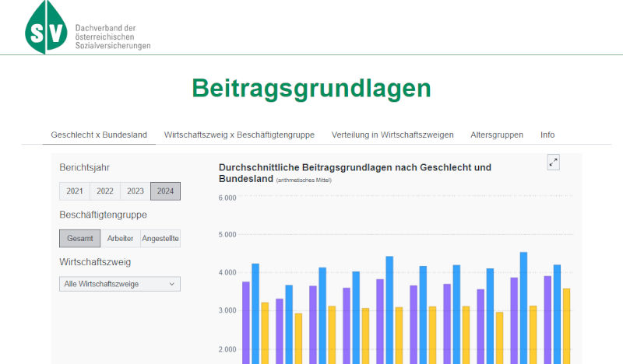Open the Info tab
This screenshot has height=364, width=623.
pos(547,135)
